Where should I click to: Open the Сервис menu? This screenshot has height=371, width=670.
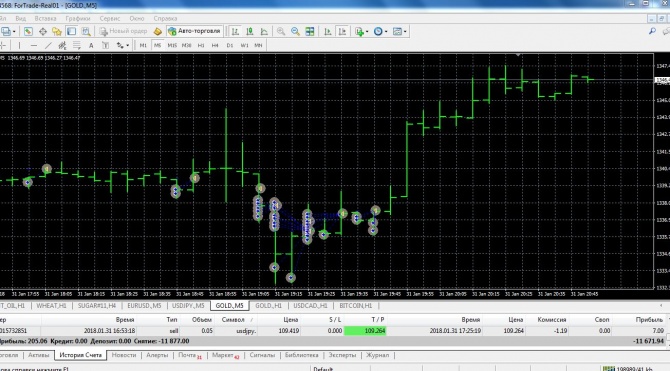109,18
